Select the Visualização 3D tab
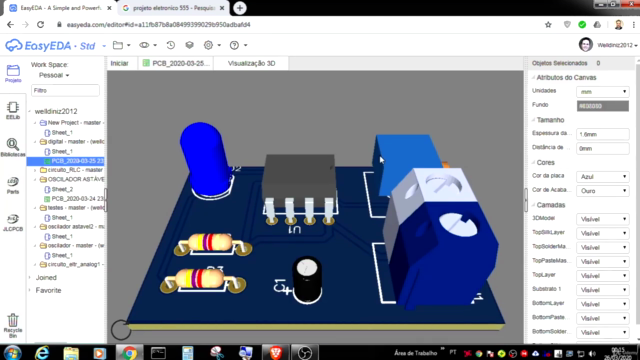640x360 pixels. (x=251, y=63)
